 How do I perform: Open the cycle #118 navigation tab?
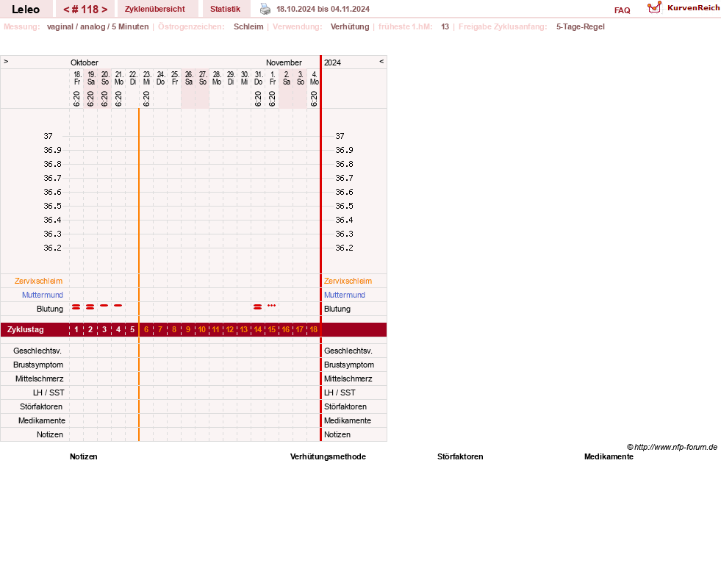coord(85,9)
